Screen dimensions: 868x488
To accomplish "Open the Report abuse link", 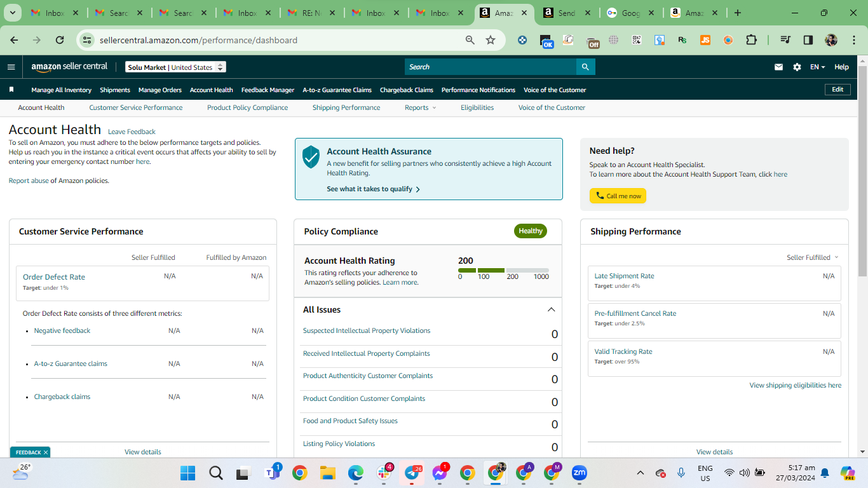I will 29,180.
